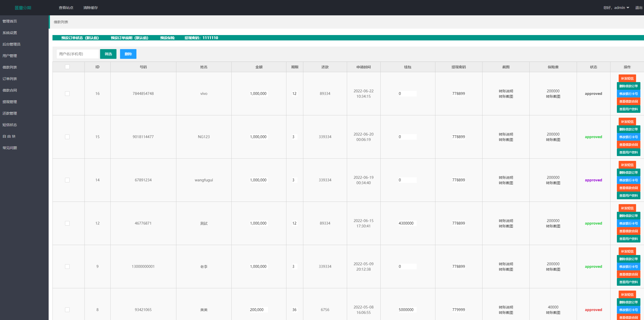Click 查看借款合同 for wangfugui's order
The width and height of the screenshot is (644, 320).
coord(628,188)
